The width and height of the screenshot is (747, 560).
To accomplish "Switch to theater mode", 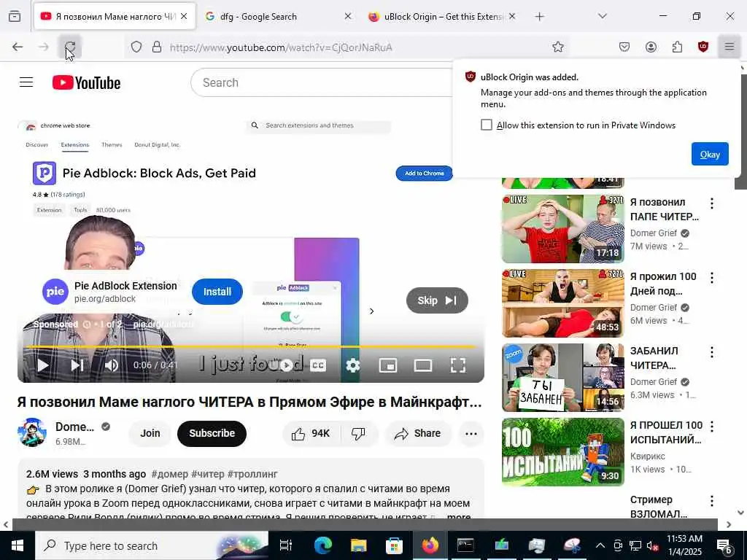I will coord(423,365).
